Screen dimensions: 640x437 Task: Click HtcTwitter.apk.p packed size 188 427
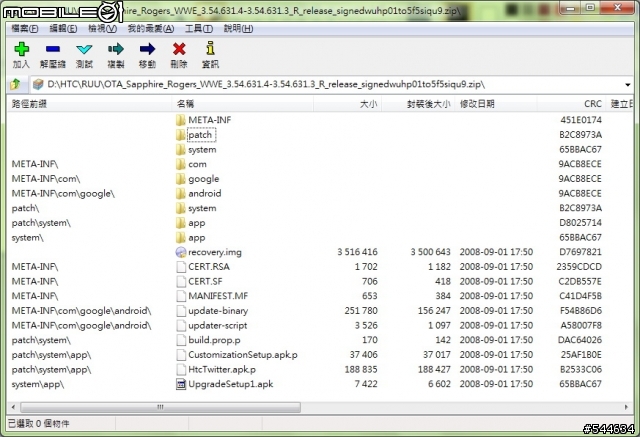click(434, 370)
